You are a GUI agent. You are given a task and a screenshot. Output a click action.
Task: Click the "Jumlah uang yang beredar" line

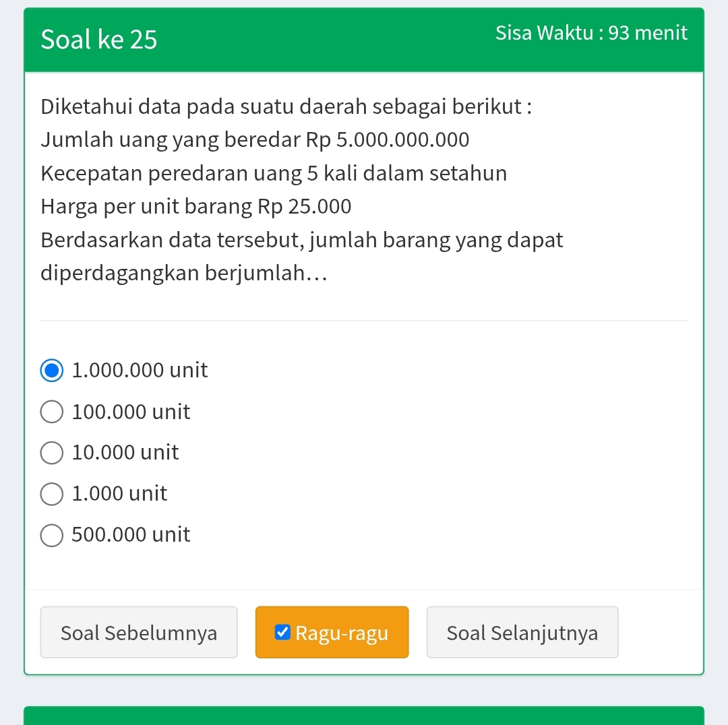pyautogui.click(x=255, y=140)
